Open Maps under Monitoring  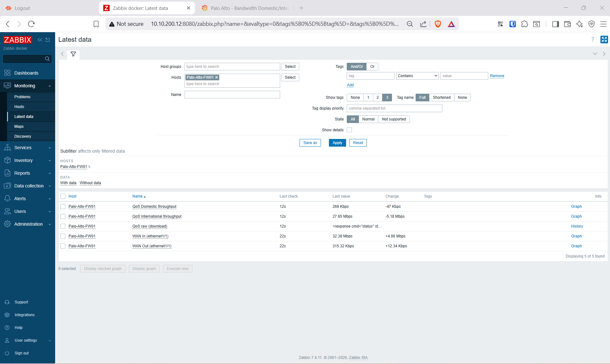(x=19, y=127)
